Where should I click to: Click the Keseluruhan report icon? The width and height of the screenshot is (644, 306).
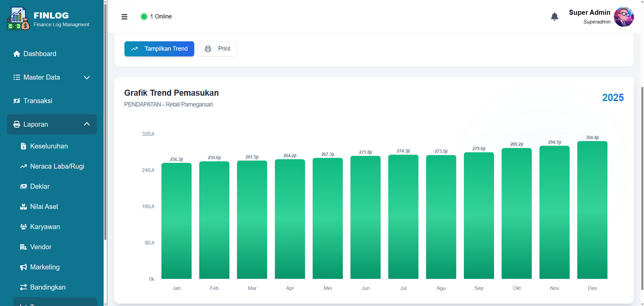click(23, 146)
